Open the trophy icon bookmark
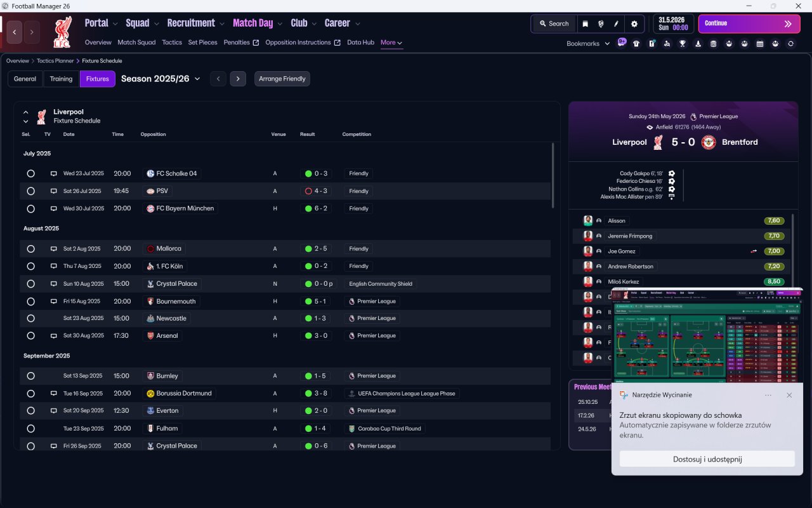Screen dimensions: 812x508 (683, 44)
